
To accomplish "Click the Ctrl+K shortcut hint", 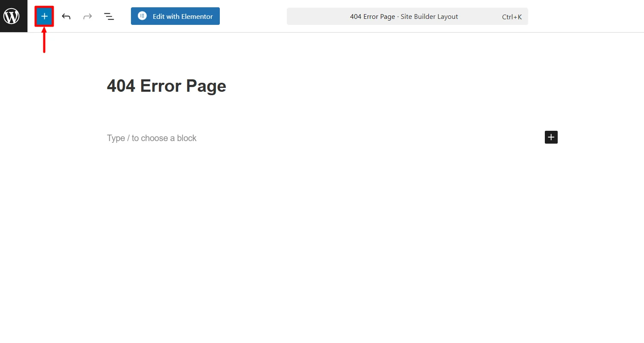I will [512, 17].
